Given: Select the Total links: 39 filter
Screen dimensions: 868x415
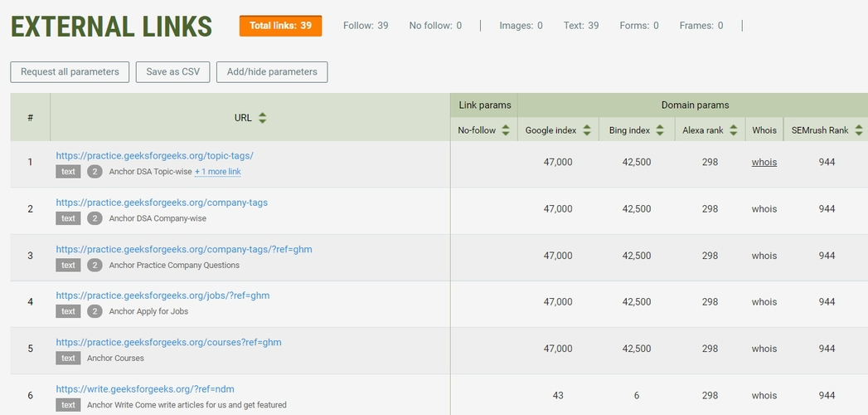Looking at the screenshot, I should (280, 26).
